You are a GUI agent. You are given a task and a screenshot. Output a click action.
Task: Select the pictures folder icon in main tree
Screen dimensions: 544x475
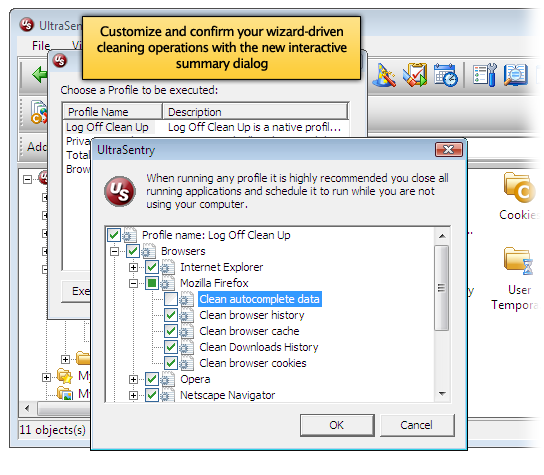point(65,393)
